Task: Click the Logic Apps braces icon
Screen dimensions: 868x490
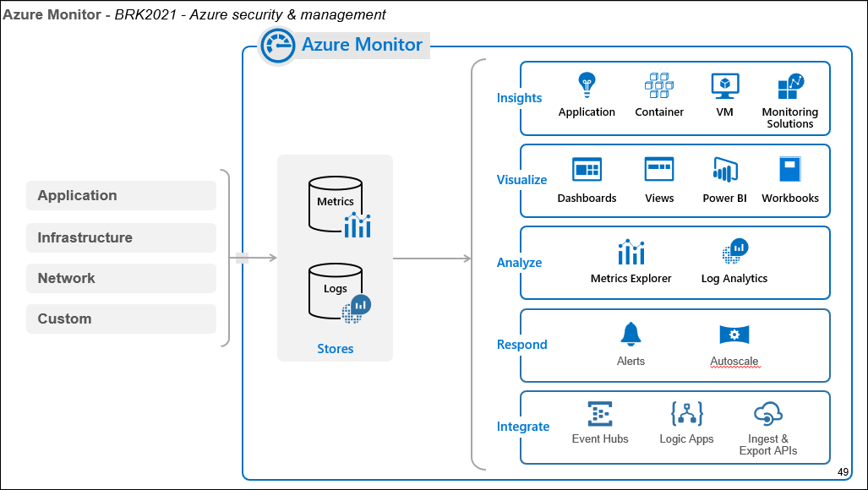Action: pyautogui.click(x=687, y=414)
